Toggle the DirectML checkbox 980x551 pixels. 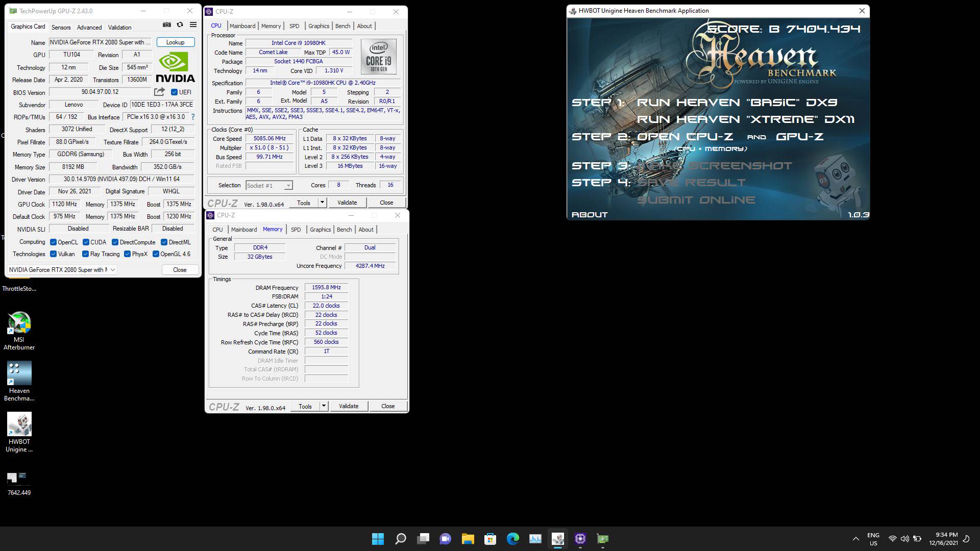click(x=164, y=242)
